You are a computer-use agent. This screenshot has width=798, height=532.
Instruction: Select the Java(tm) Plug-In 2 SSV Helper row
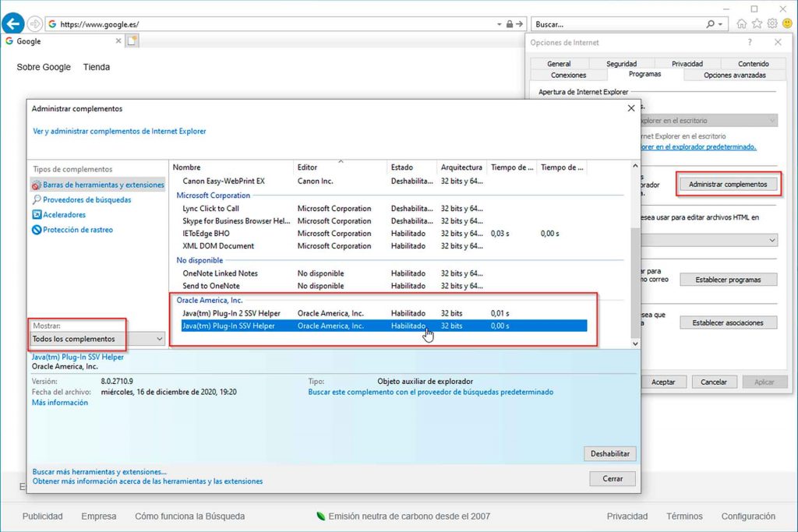coord(384,313)
